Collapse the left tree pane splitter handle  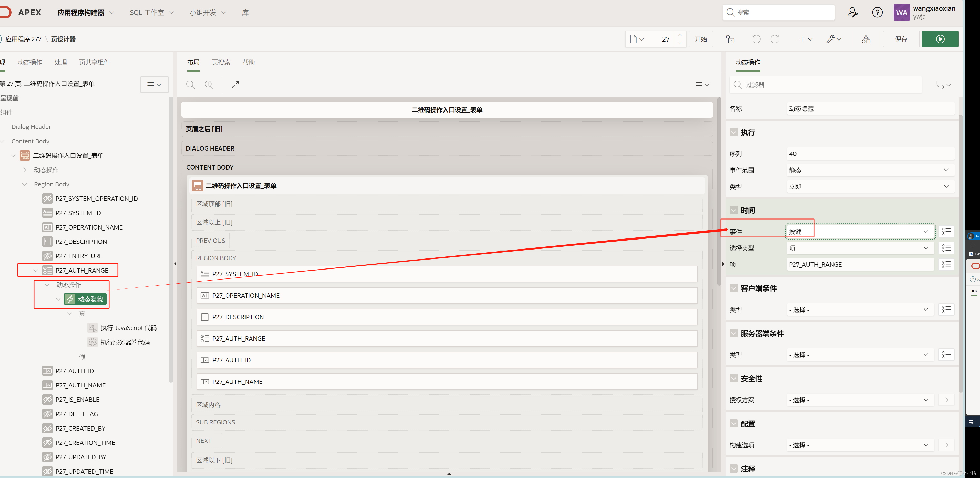point(175,264)
